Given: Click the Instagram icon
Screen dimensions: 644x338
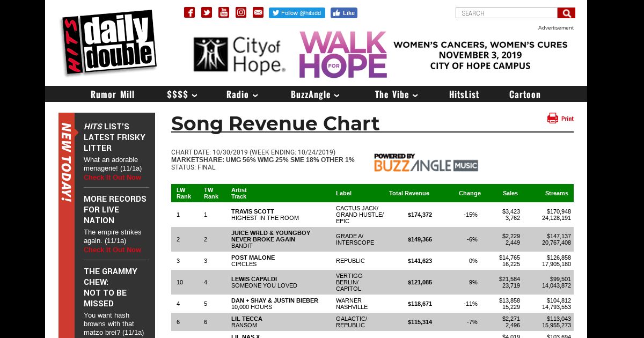Looking at the screenshot, I should click(x=241, y=12).
